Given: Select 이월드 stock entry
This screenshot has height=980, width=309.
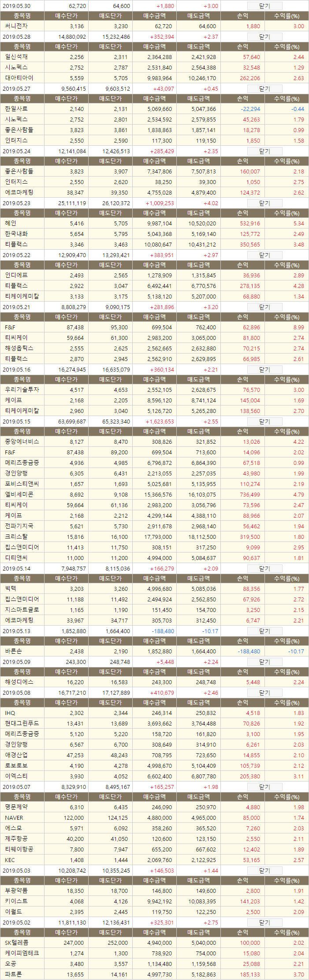Looking at the screenshot, I should click(x=13, y=912).
